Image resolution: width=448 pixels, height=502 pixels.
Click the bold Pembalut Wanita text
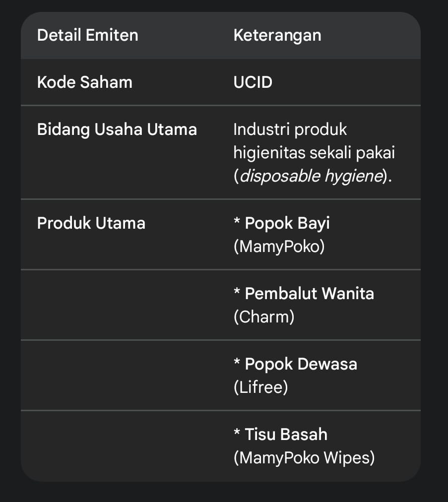(x=309, y=294)
